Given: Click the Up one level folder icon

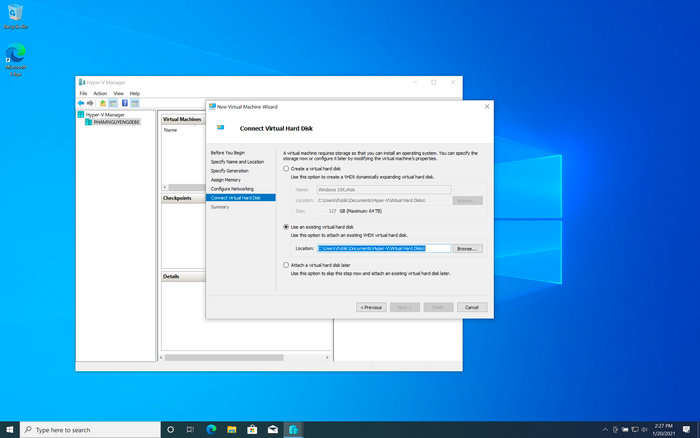Looking at the screenshot, I should [x=103, y=103].
